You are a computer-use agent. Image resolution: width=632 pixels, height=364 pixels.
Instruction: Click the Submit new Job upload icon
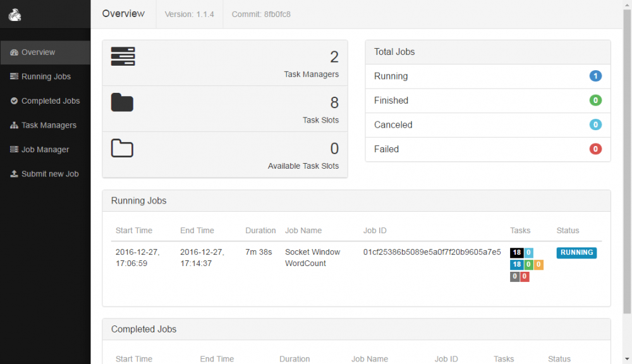[x=13, y=174]
